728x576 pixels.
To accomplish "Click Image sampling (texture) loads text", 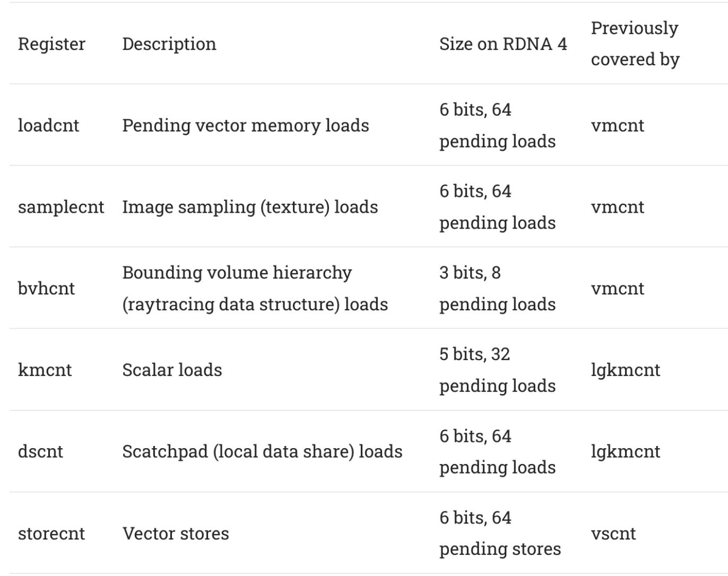I will click(x=250, y=207).
